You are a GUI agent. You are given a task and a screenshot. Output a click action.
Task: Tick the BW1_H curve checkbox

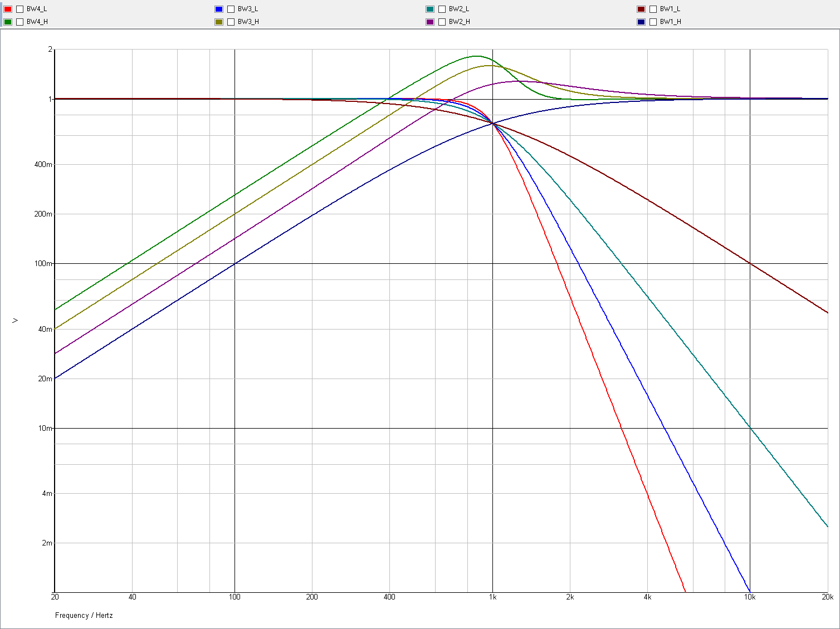[653, 22]
